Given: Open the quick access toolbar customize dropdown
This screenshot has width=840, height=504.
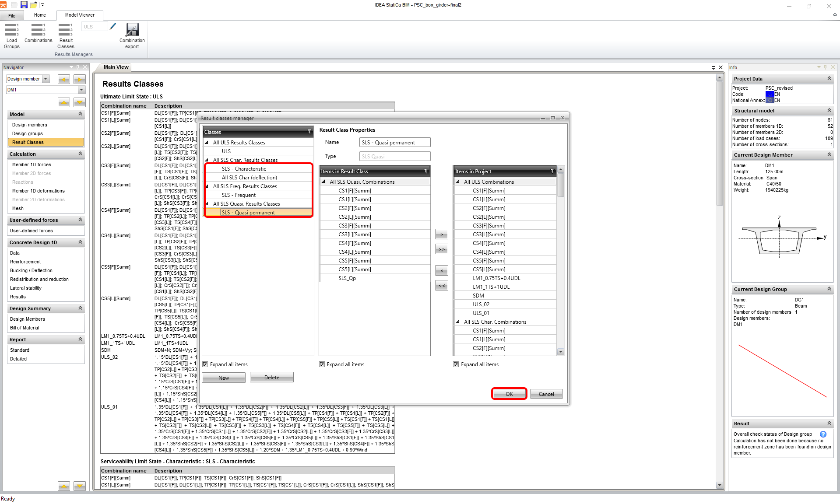Looking at the screenshot, I should click(42, 5).
